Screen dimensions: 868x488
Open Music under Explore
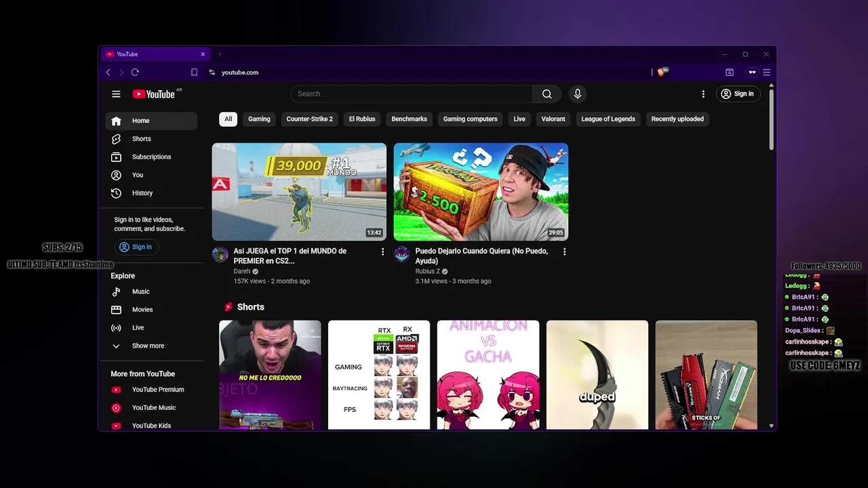point(151,291)
